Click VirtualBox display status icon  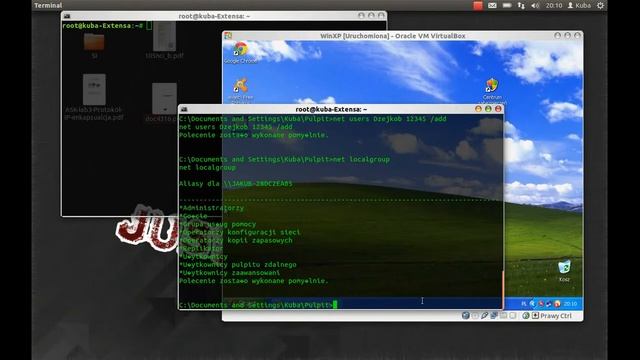pos(513,316)
